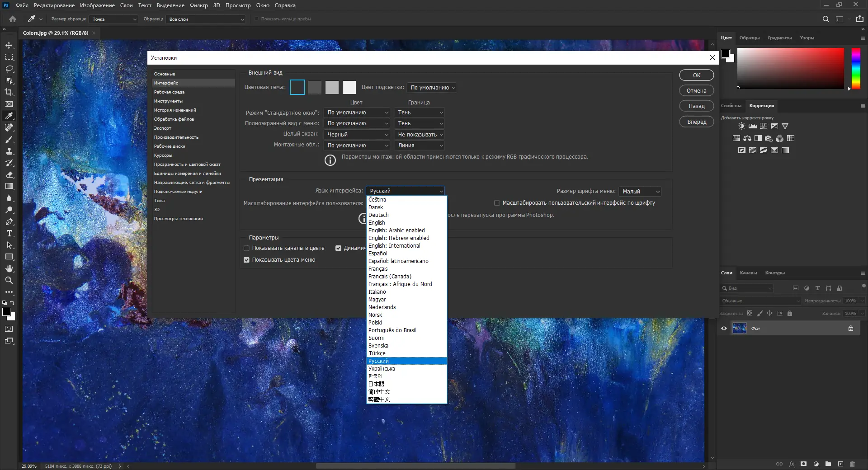Image resolution: width=868 pixels, height=470 pixels.
Task: Close the 'Установки' dialog
Action: 712,58
